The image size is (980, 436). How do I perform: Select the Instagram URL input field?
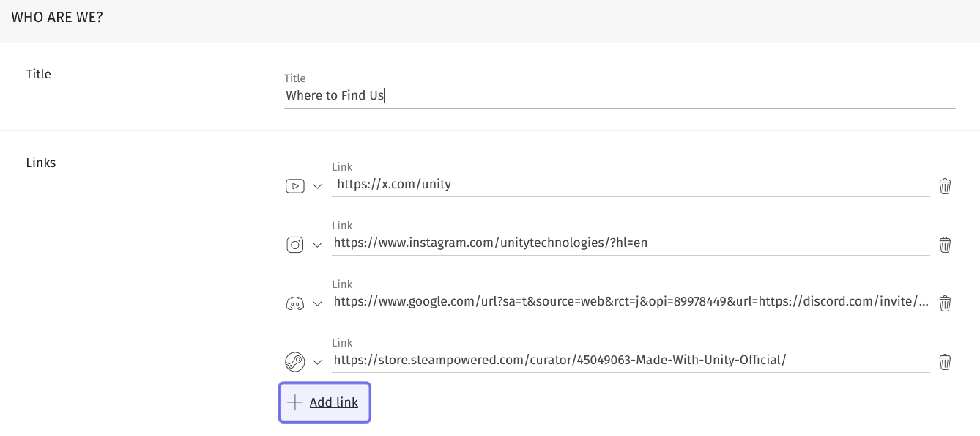coord(630,243)
